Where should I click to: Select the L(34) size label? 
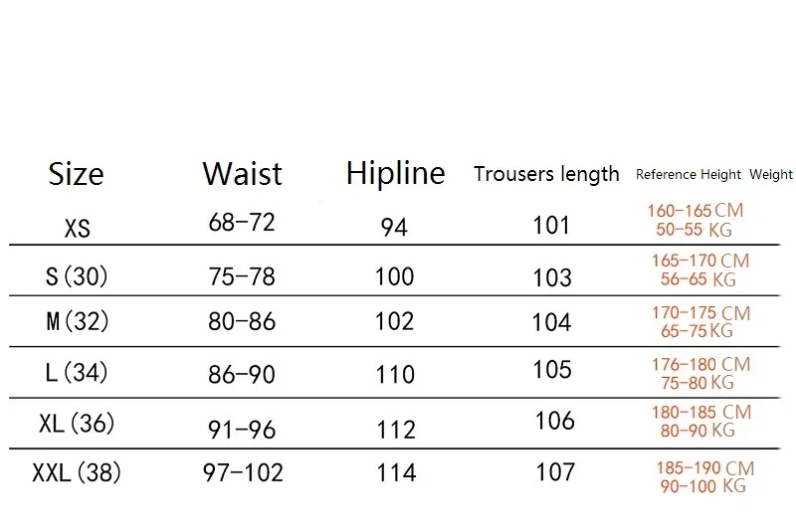77,373
